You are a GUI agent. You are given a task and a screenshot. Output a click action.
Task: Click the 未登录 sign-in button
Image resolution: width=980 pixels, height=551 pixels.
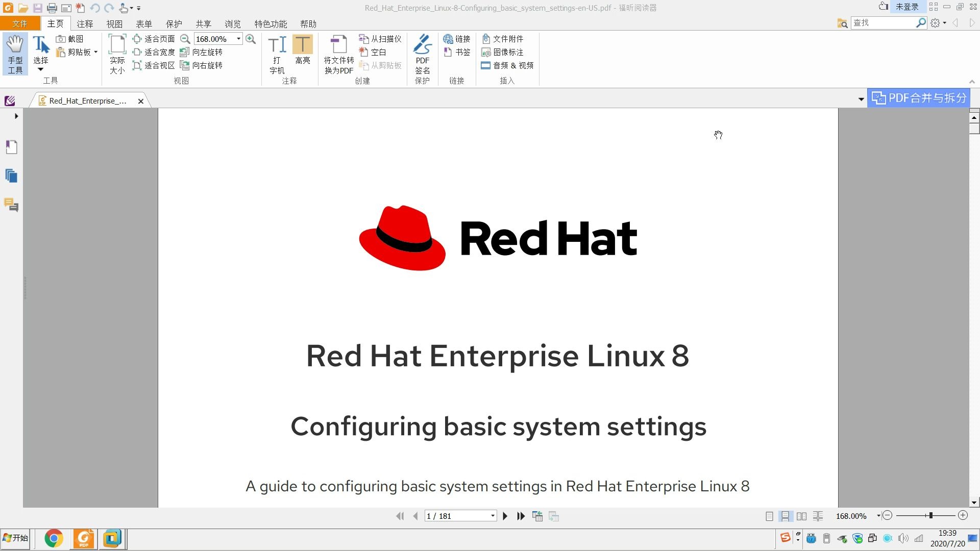pos(907,7)
